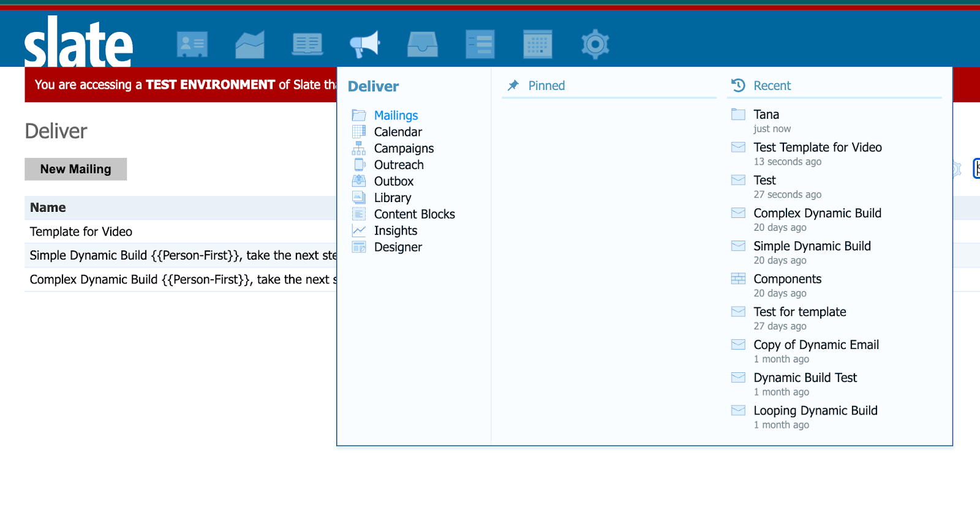The width and height of the screenshot is (980, 510).
Task: Open the Inbox tray icon
Action: 423,44
